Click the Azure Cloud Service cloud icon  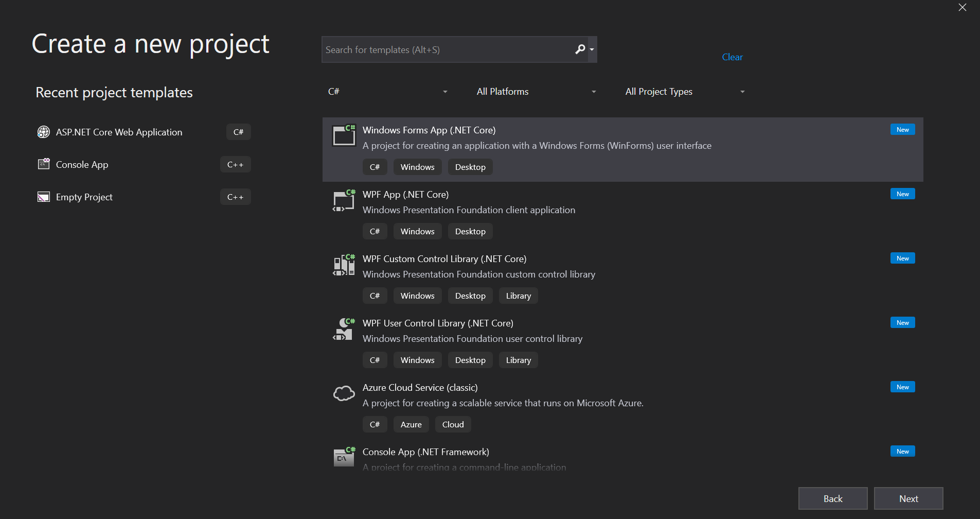click(344, 393)
